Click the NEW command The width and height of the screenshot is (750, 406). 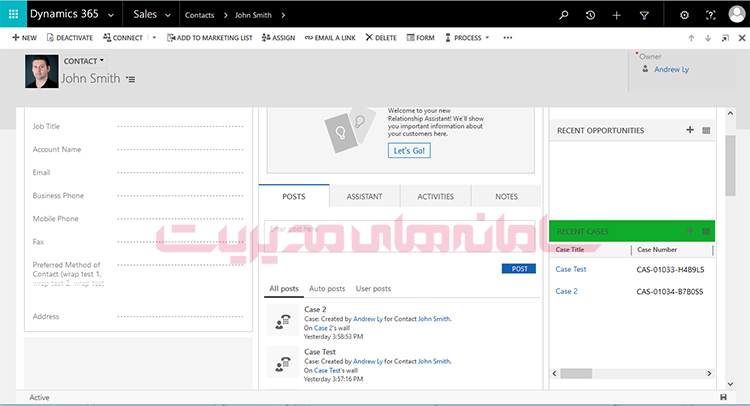tap(24, 38)
